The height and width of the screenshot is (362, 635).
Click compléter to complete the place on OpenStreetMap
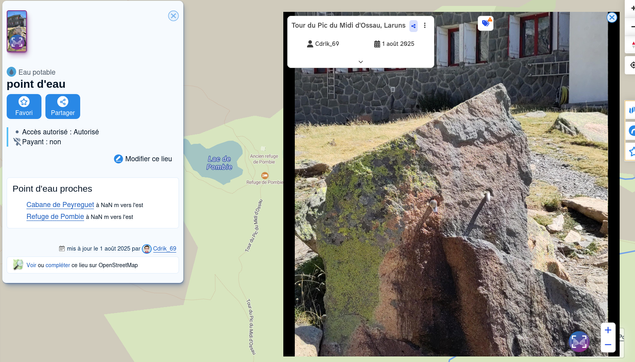tap(58, 265)
